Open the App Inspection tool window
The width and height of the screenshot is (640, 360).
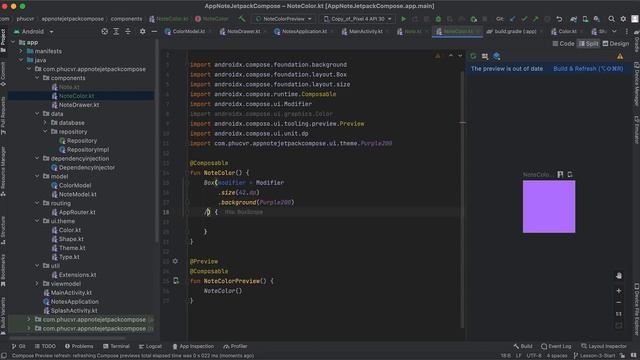[193, 346]
